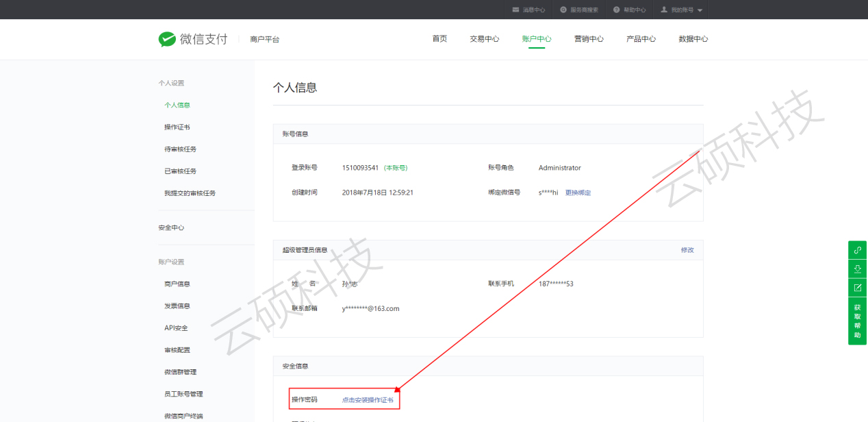Click the 点击安装操作证书 link
The image size is (868, 422).
368,399
